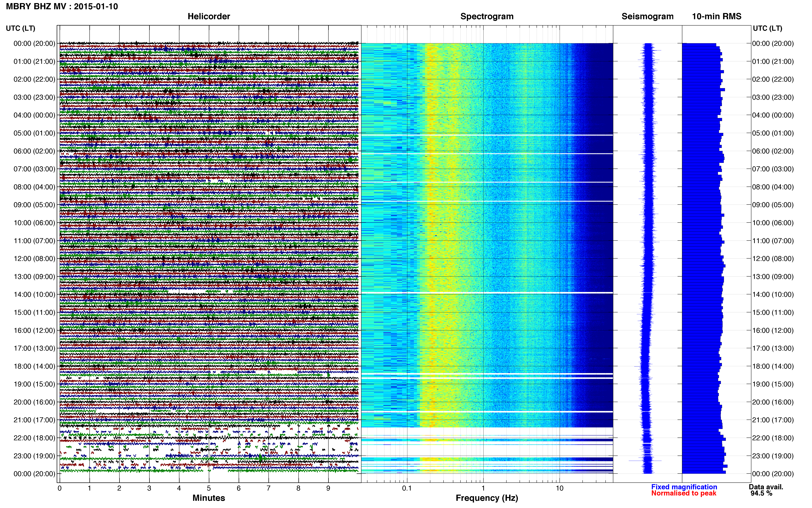The image size is (812, 508).
Task: Click the right '01:00 (21:00)' time label
Action: (773, 62)
